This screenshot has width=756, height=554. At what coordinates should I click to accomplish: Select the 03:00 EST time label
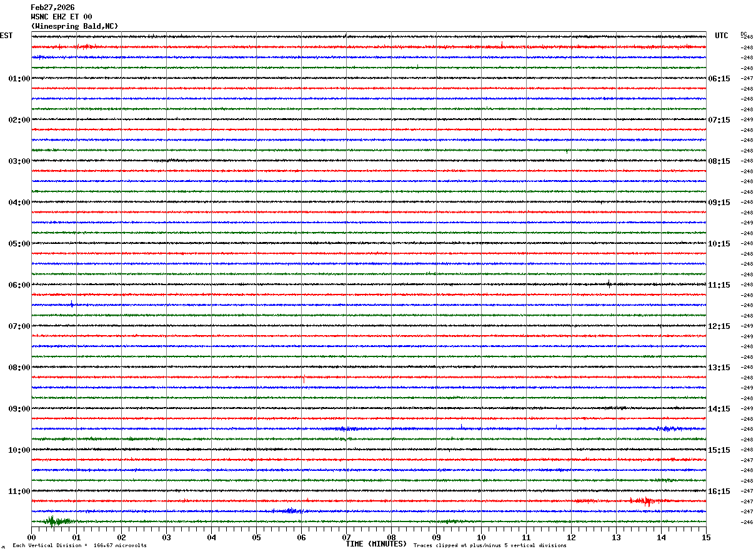tap(19, 161)
